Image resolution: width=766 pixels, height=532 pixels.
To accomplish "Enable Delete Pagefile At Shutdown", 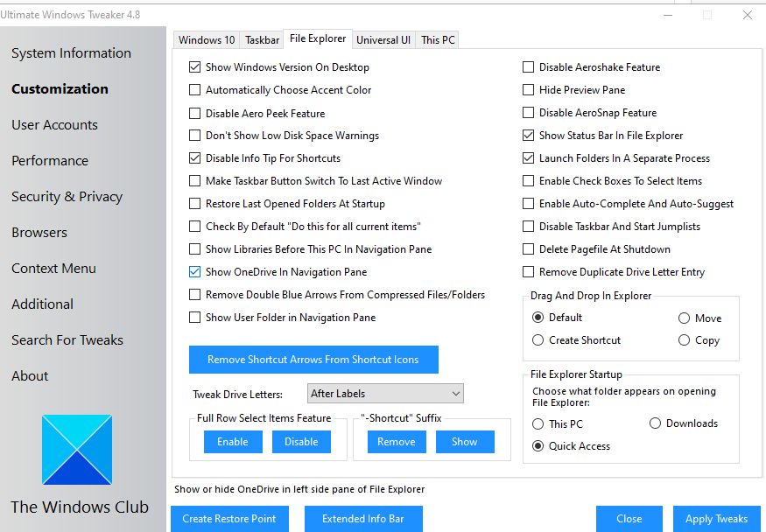I will 528,249.
